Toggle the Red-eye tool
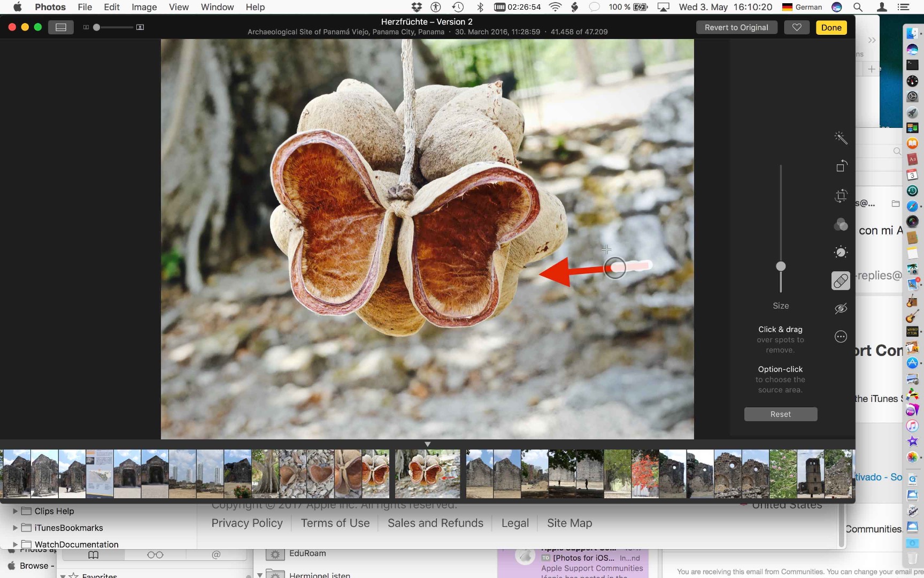 tap(841, 309)
